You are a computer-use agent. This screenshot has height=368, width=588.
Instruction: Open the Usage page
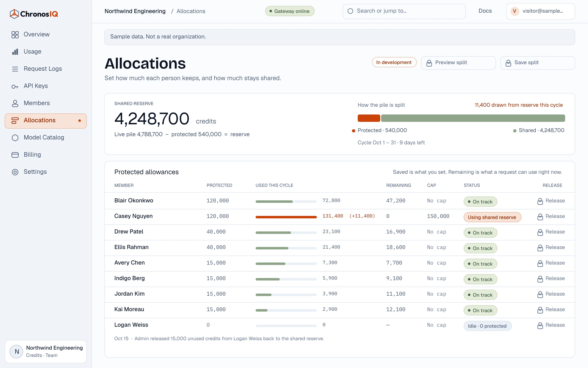tap(46, 52)
